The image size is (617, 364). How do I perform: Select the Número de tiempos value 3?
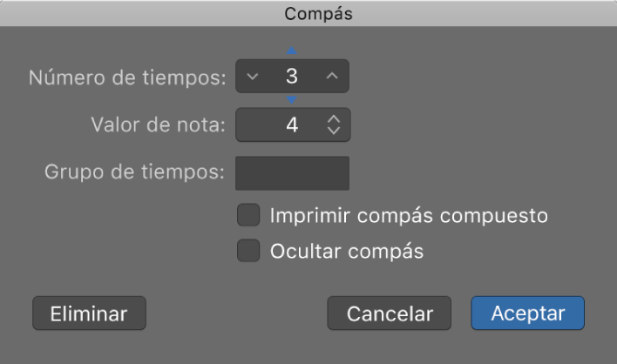(x=292, y=77)
